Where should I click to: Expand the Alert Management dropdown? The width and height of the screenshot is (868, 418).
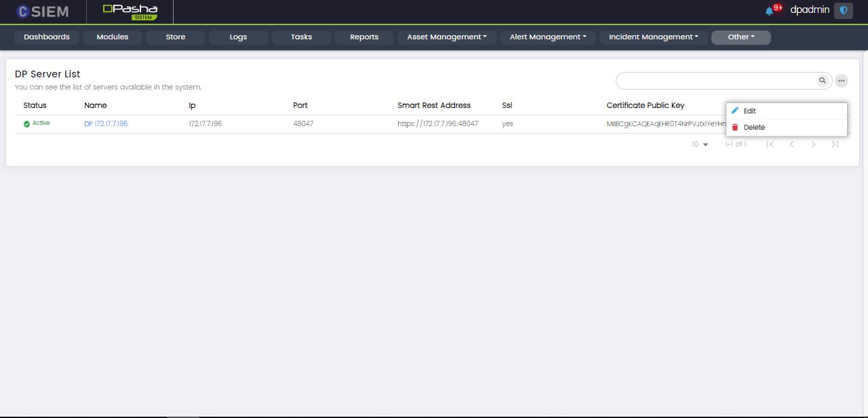tap(548, 37)
